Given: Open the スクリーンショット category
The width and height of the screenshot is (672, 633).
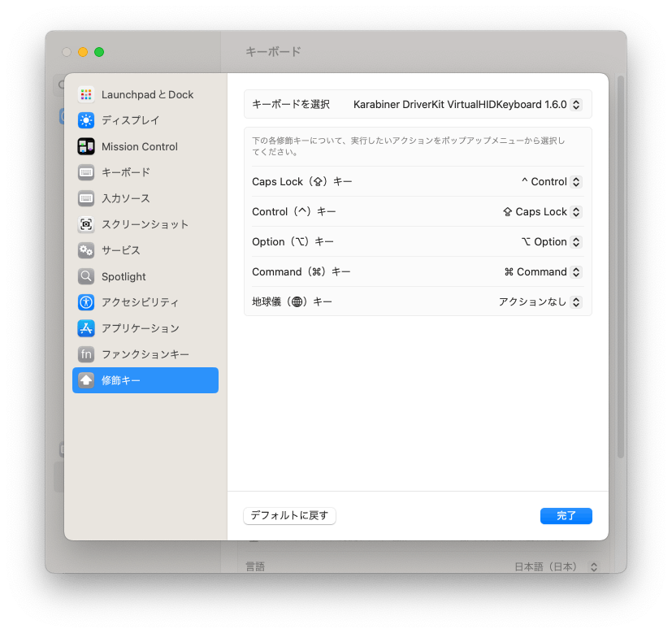Looking at the screenshot, I should point(145,224).
